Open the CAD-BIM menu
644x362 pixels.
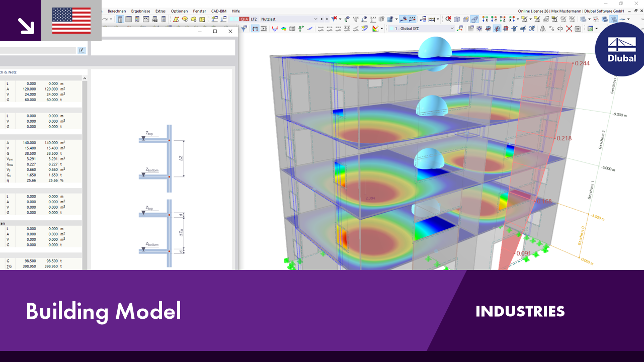click(x=218, y=11)
